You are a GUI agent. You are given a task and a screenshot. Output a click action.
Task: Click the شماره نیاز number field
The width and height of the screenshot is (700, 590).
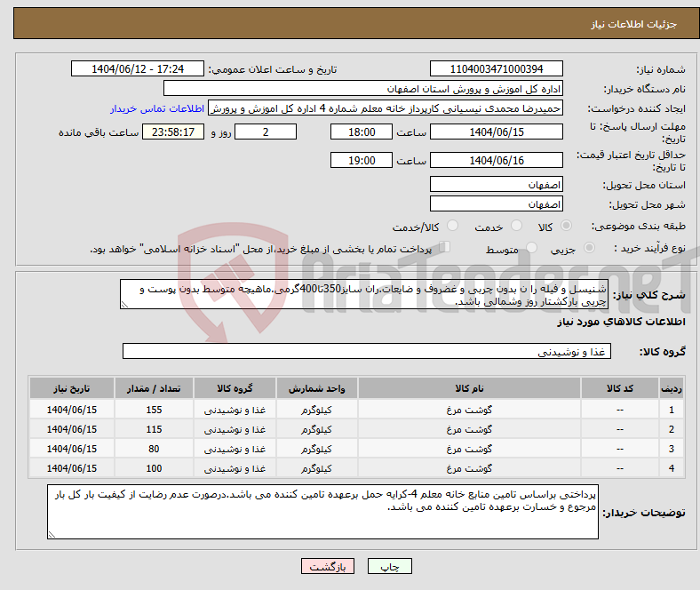(496, 69)
